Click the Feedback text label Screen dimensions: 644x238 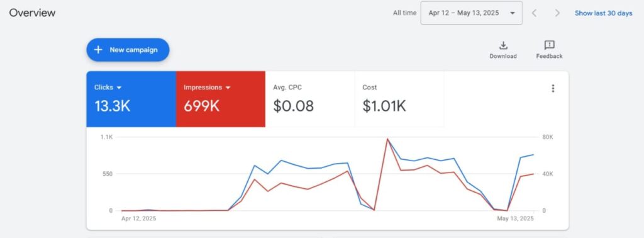pos(549,56)
